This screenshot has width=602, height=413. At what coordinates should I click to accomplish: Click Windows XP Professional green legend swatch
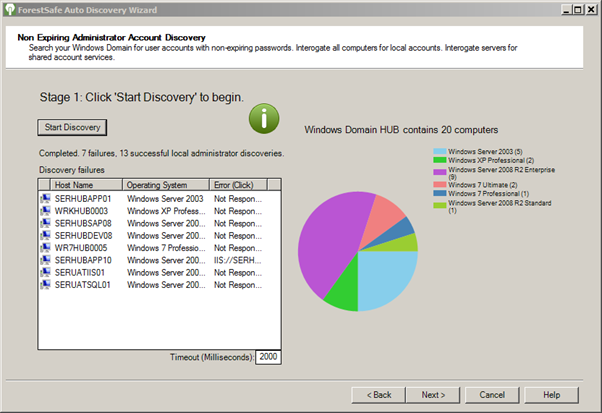pyautogui.click(x=440, y=160)
